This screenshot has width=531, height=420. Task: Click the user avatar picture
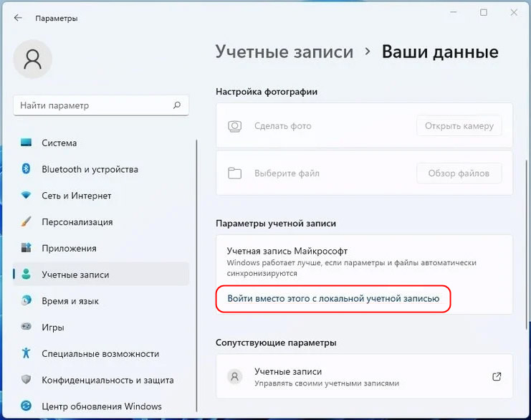32,59
